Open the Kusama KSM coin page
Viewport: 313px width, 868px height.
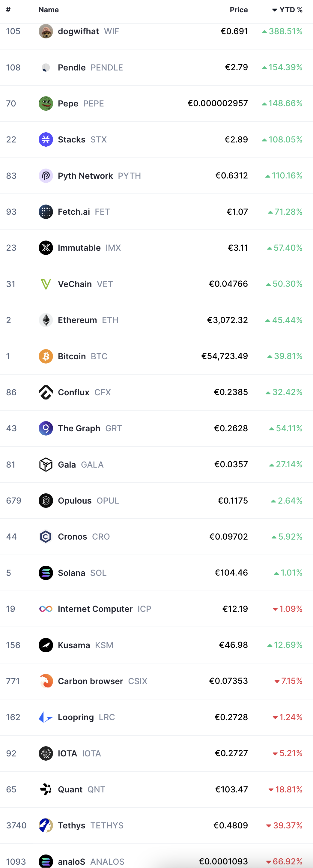(x=85, y=645)
